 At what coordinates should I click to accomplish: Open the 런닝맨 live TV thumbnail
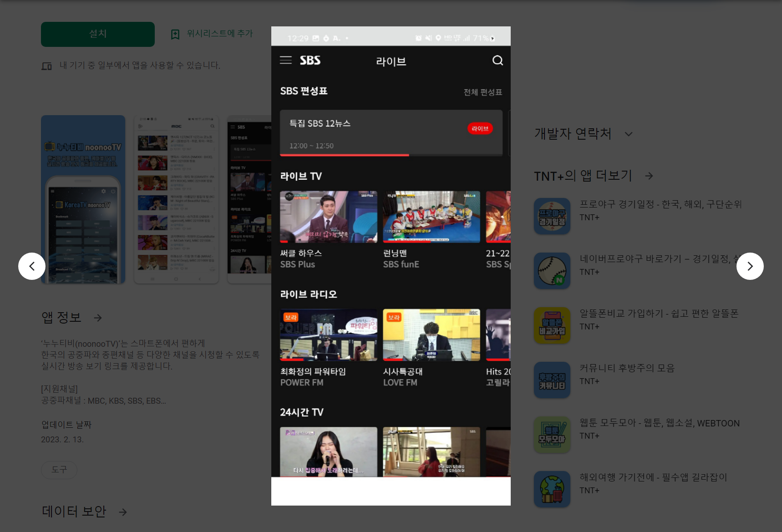pos(431,217)
